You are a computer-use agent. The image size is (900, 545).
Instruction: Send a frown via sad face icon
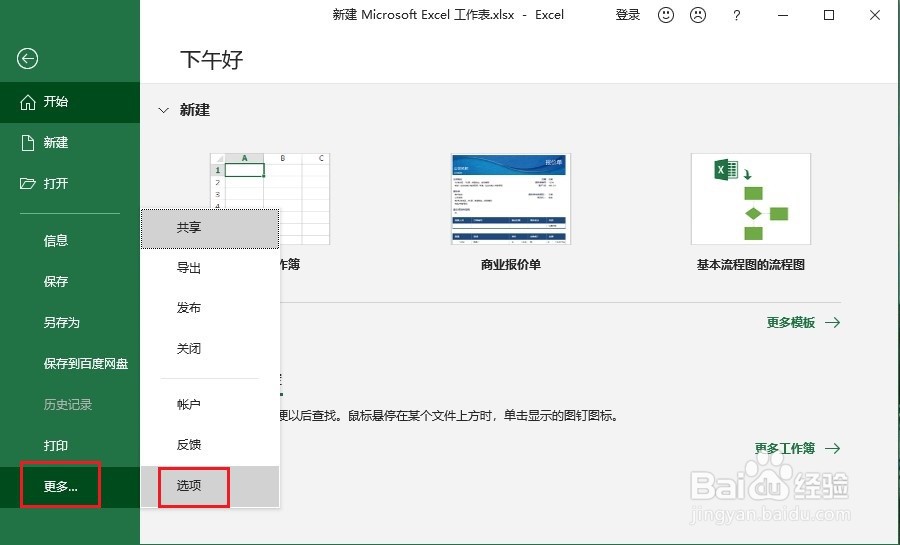tap(698, 15)
